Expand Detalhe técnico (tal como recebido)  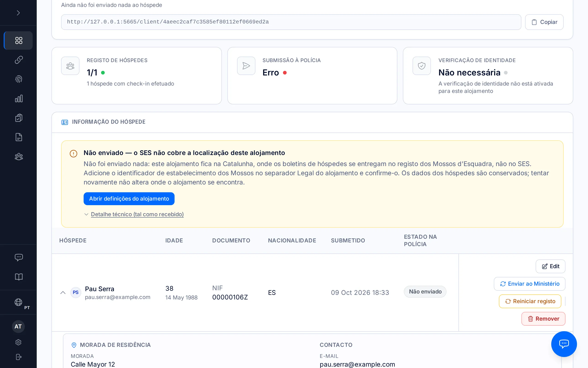point(137,214)
